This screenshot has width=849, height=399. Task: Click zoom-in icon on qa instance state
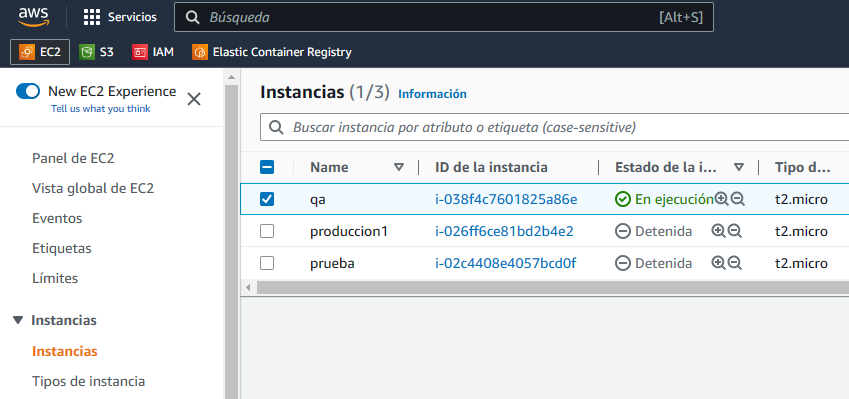click(721, 199)
